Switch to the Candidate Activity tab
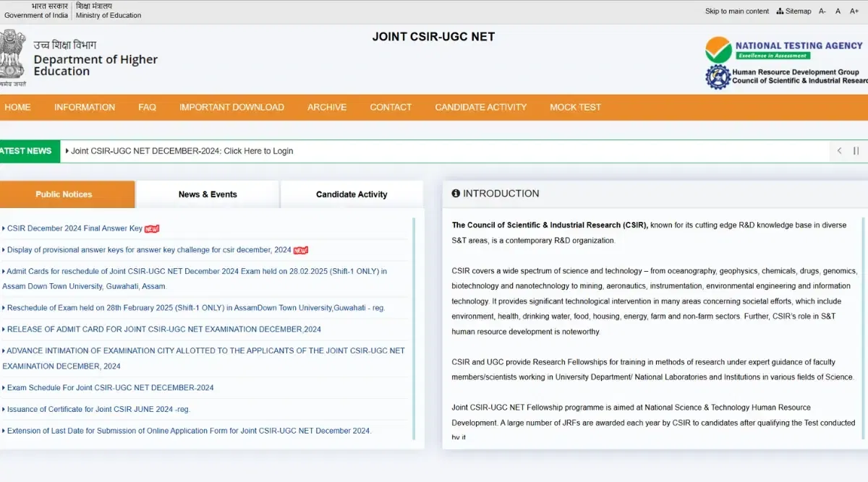Screen dimensions: 868x482 click(x=352, y=194)
